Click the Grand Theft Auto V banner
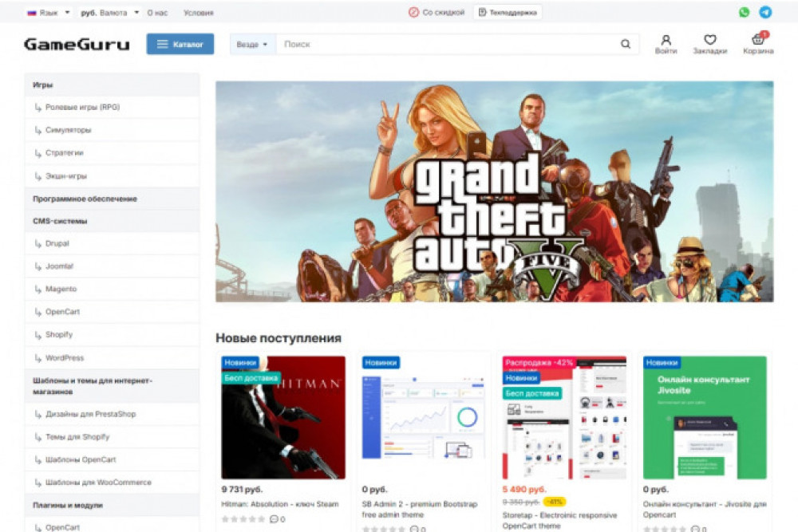 (494, 191)
